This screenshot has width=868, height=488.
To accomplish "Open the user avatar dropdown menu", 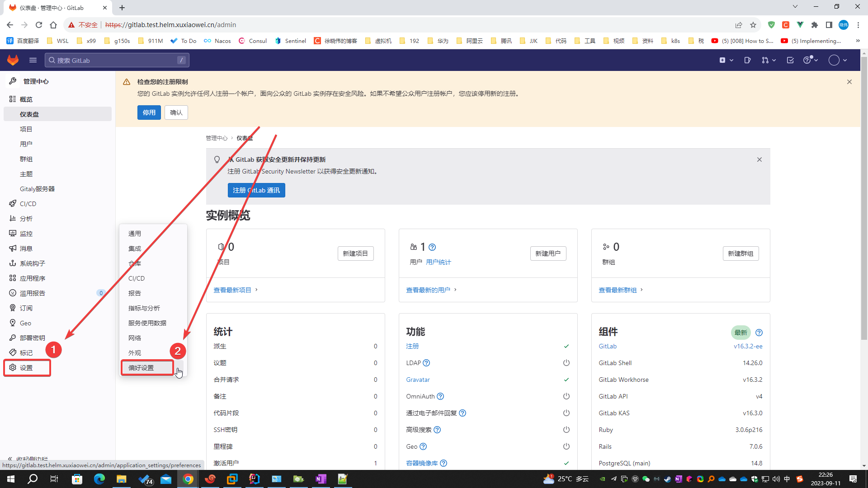I will pyautogui.click(x=838, y=60).
